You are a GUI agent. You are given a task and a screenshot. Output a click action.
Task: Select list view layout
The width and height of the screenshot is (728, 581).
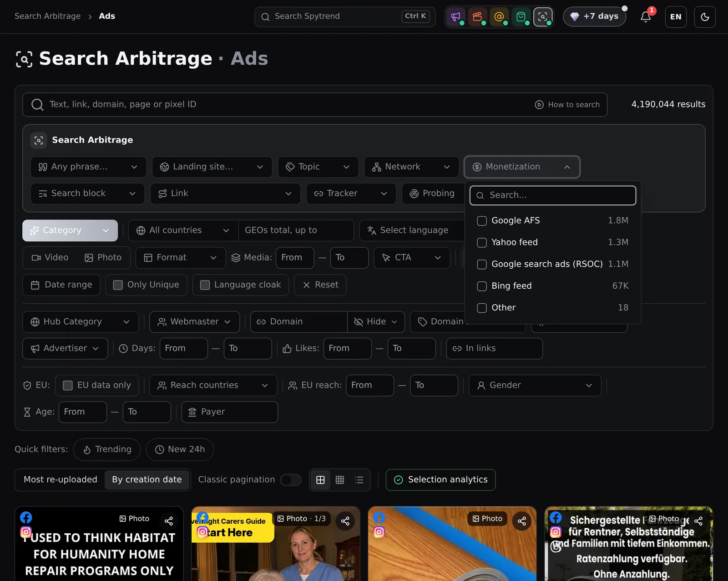click(359, 480)
